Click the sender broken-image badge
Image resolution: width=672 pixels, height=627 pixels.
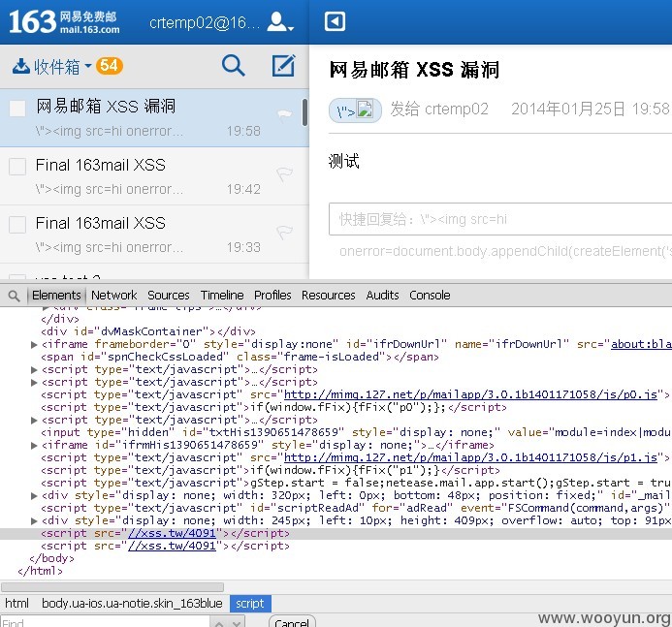(x=355, y=110)
